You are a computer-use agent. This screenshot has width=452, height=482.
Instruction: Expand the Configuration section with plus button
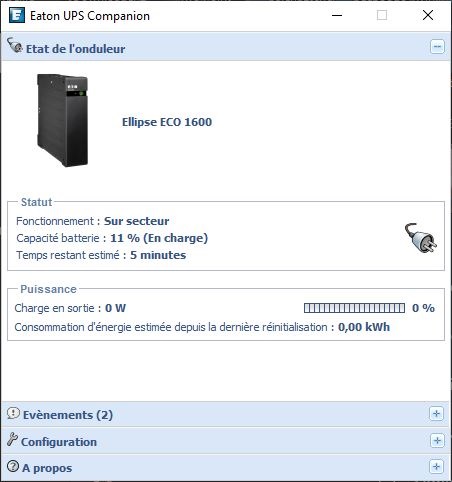pyautogui.click(x=437, y=440)
